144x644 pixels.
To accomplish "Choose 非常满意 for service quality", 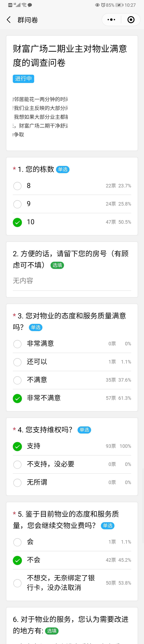I will click(72, 344).
